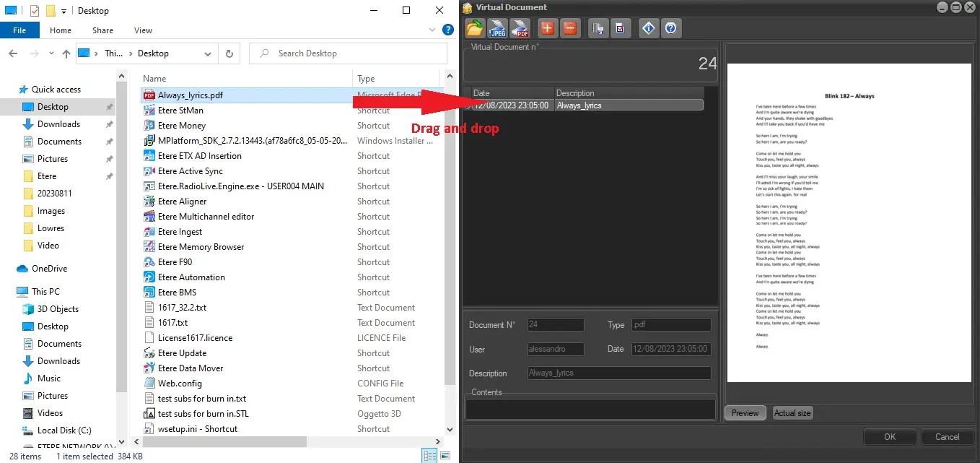This screenshot has height=463, width=980.
Task: Expand the Quick Access Toolbar customize dropdown
Action: pos(64,11)
